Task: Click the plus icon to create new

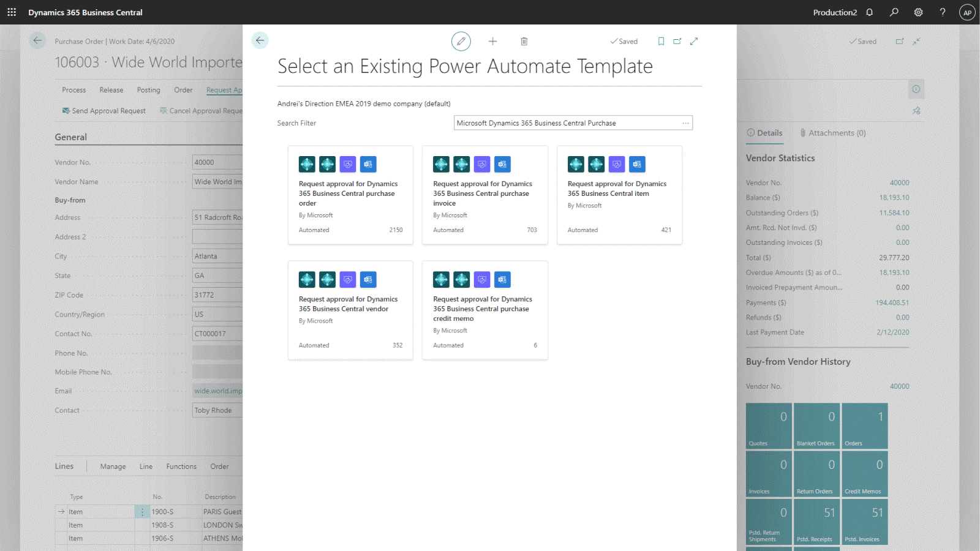Action: point(492,41)
